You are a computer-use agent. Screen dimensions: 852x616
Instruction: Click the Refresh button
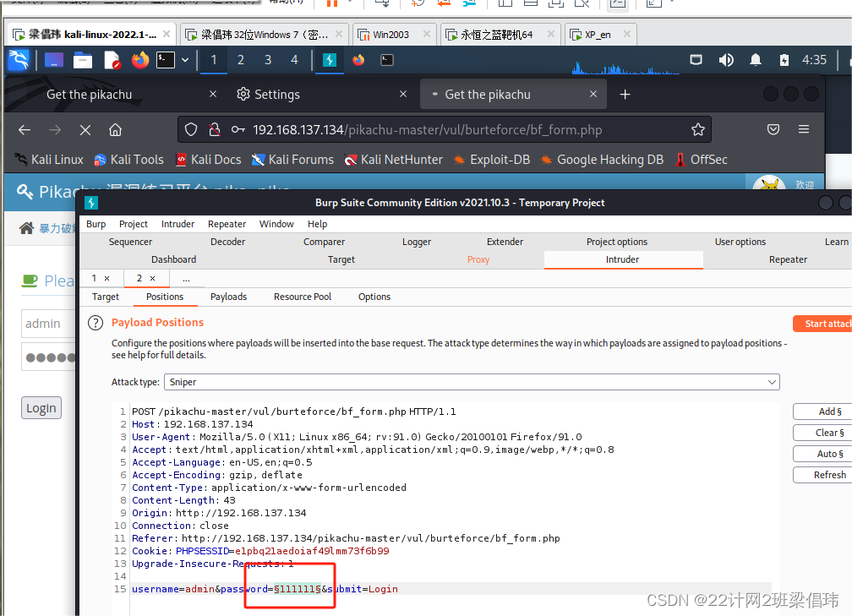tap(823, 475)
